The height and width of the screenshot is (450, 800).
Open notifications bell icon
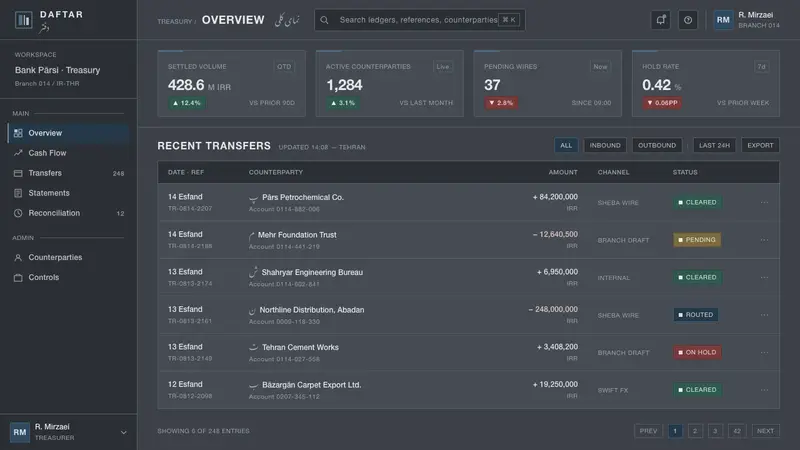point(661,20)
